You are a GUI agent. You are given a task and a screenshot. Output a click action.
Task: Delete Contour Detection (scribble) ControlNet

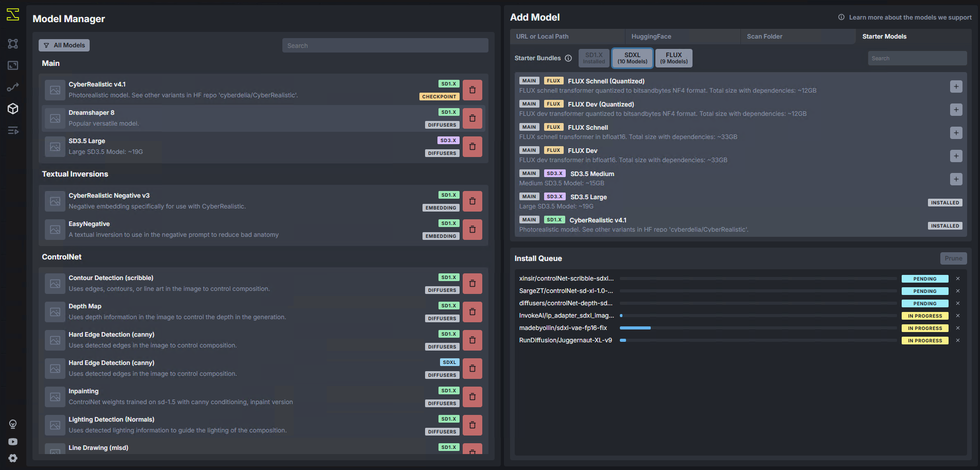(x=472, y=284)
